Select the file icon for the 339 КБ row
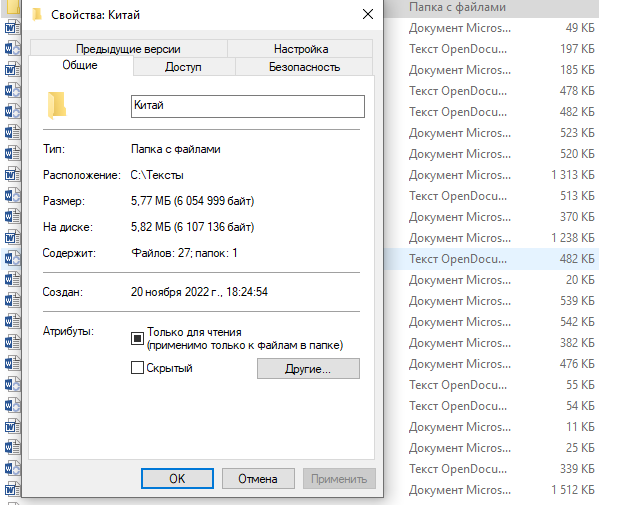633x505 pixels. pos(12,469)
